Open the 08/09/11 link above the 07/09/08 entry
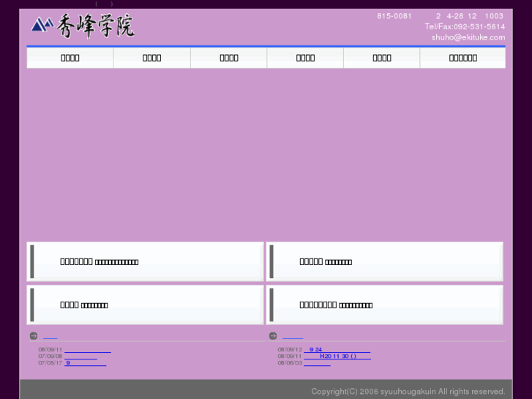The height and width of the screenshot is (399, 532). 88,349
